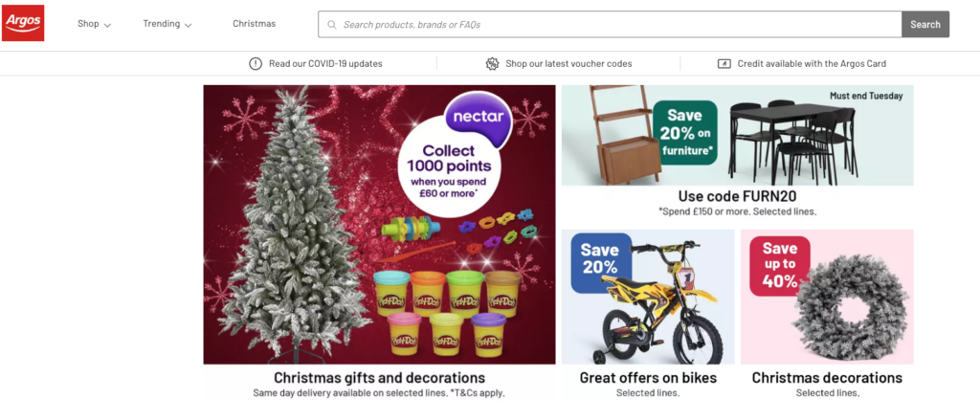Screen dimensions: 980x420
Task: Open Read our COVID-19 updates link
Action: [x=325, y=64]
